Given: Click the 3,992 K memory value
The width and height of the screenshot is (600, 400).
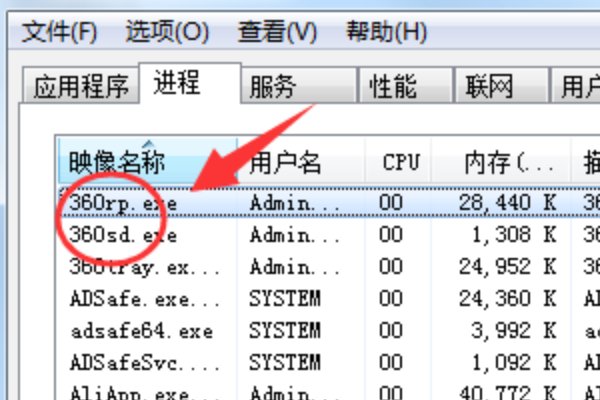Looking at the screenshot, I should [x=514, y=331].
